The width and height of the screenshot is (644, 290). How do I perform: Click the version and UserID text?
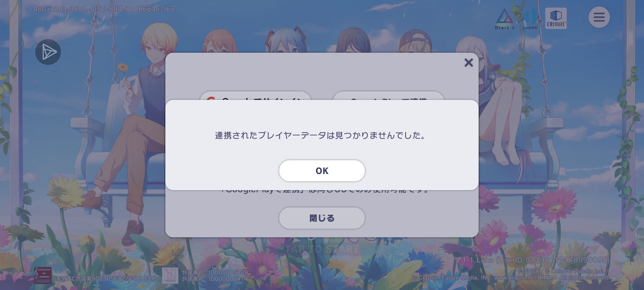click(532, 260)
